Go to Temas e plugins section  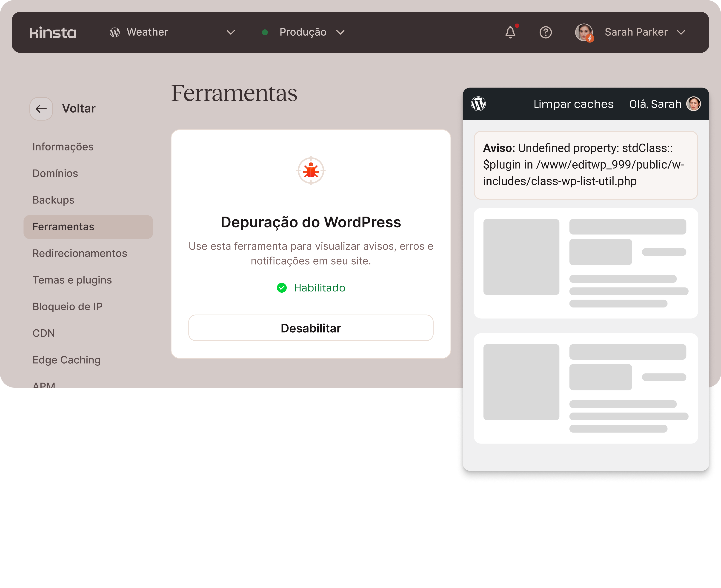coord(72,280)
